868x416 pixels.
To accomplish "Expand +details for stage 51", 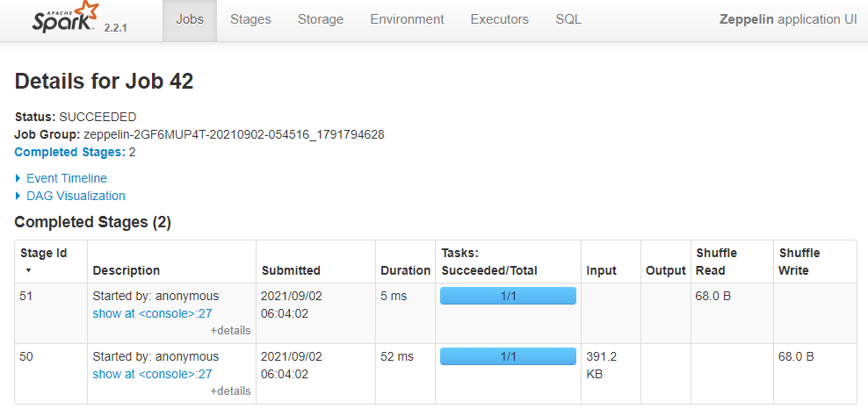I will click(230, 331).
